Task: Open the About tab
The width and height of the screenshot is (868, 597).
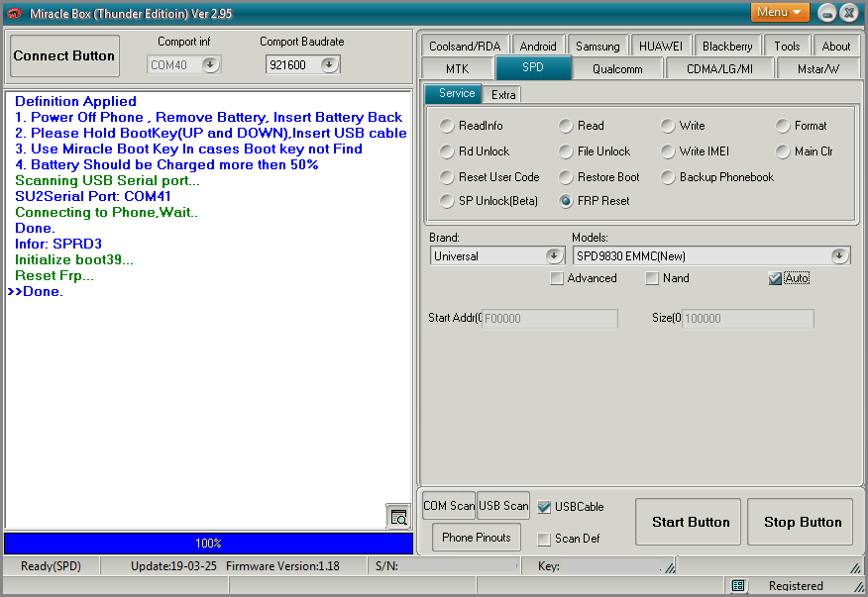Action: click(x=836, y=46)
